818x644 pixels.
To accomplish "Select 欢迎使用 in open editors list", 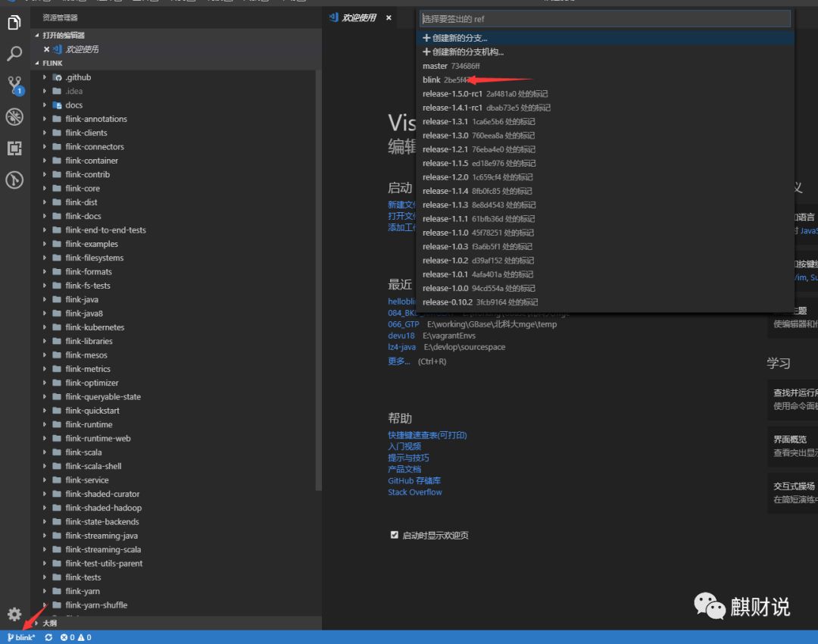I will pyautogui.click(x=83, y=49).
